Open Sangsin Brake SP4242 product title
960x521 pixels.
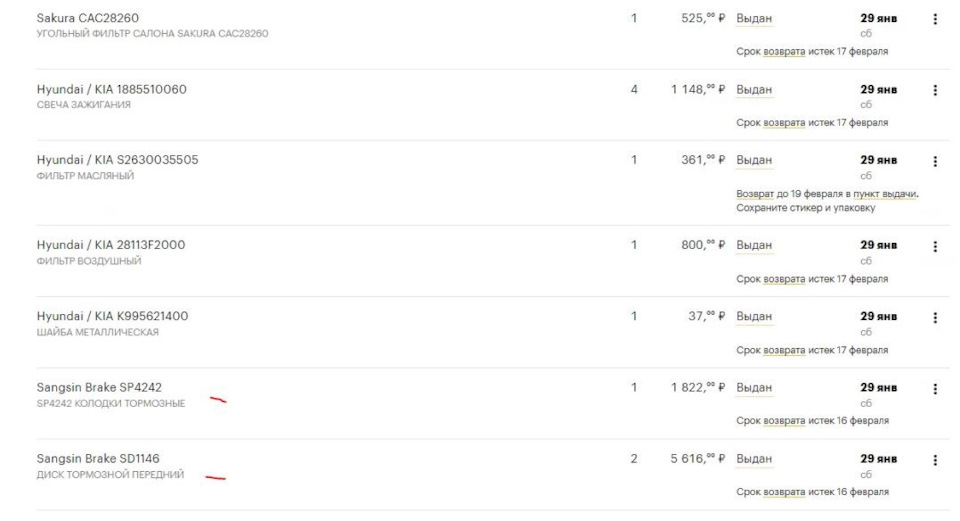point(99,388)
